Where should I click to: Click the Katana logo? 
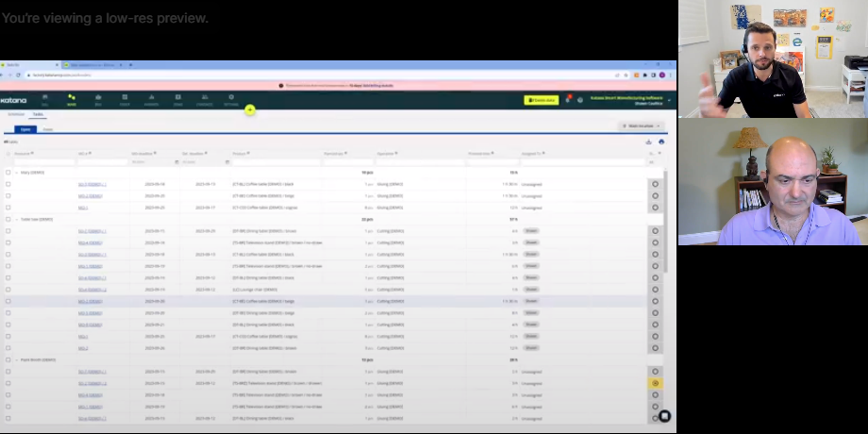(x=13, y=100)
